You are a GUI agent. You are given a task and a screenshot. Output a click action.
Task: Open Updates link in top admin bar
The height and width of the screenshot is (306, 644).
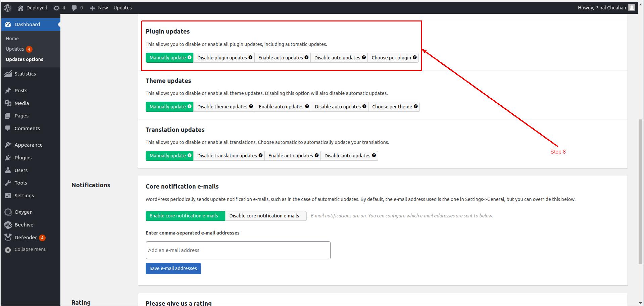(122, 8)
